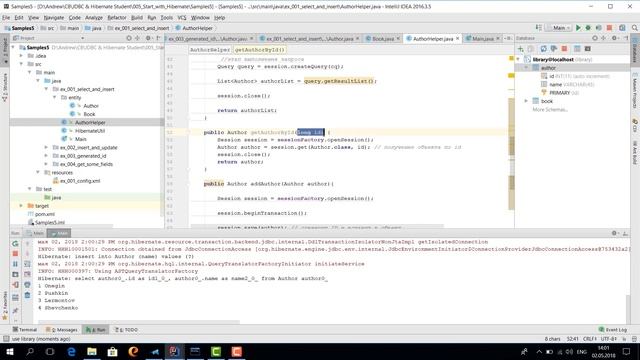Open Database panel settings gear
Screen dimensions: 640x360
614,38
